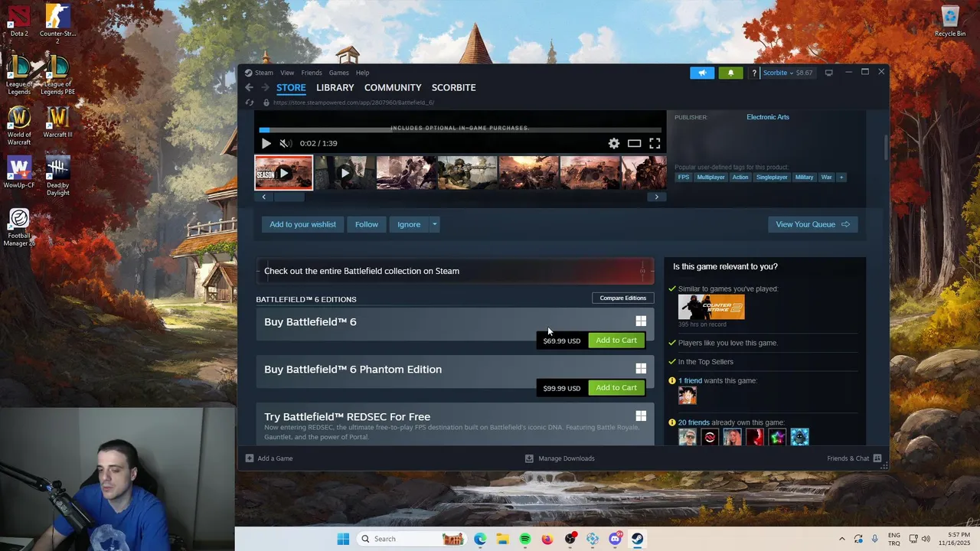Viewport: 980px width, 551px height.
Task: Reload the store page
Action: coord(249,103)
